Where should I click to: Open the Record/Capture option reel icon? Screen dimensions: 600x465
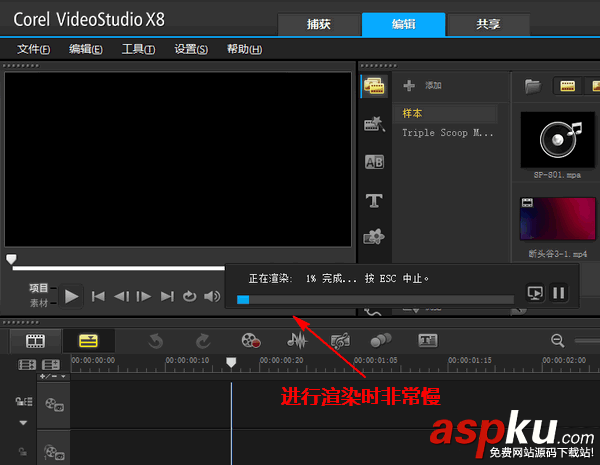coord(251,340)
